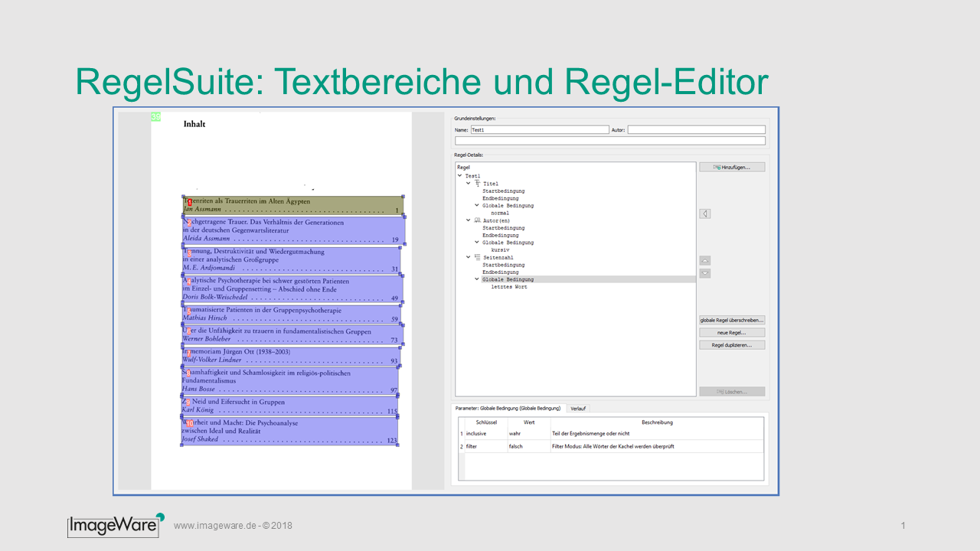Select text region with Karl König entry
This screenshot has width=980, height=551.
tap(290, 406)
